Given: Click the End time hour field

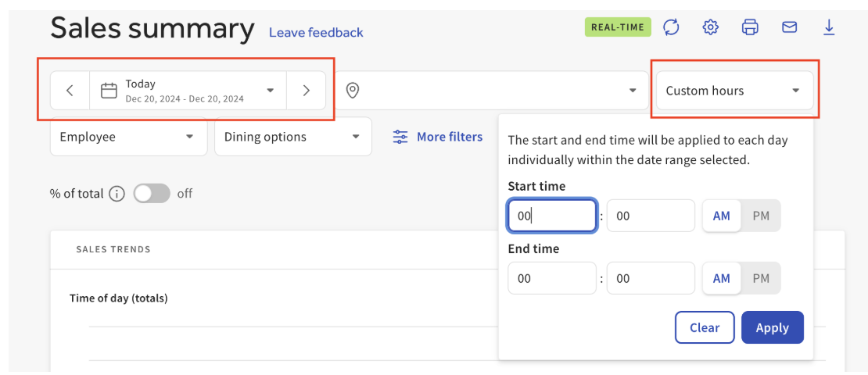Looking at the screenshot, I should (x=552, y=278).
